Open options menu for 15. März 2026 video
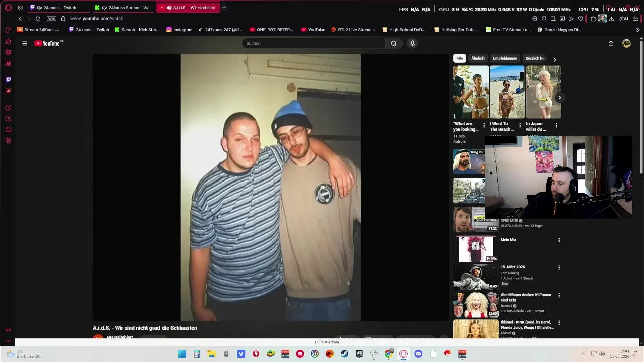 [x=559, y=268]
